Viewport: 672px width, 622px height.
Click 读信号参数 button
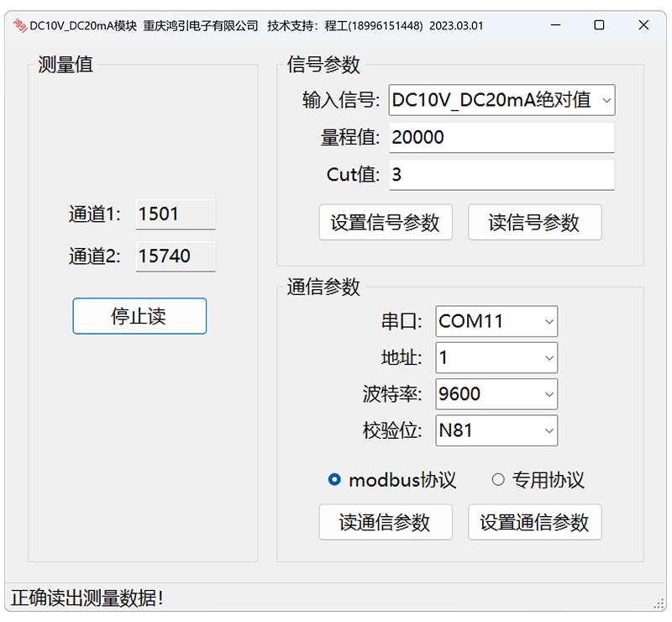(534, 222)
